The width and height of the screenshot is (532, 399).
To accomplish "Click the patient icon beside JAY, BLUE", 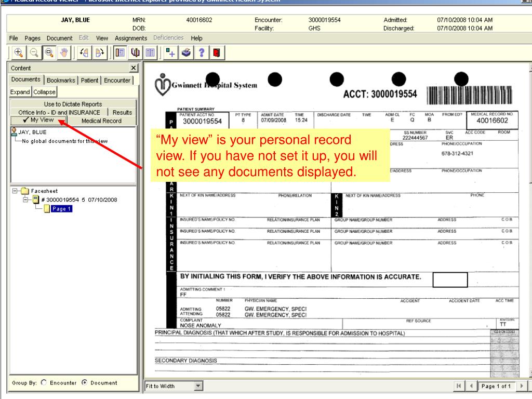I will (14, 131).
